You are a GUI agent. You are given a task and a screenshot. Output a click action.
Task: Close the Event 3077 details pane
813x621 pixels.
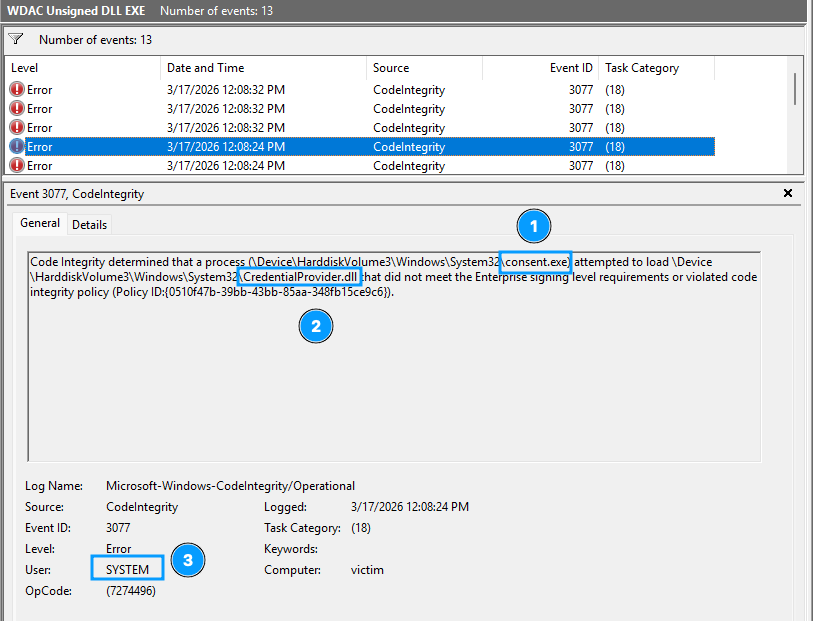coord(787,193)
